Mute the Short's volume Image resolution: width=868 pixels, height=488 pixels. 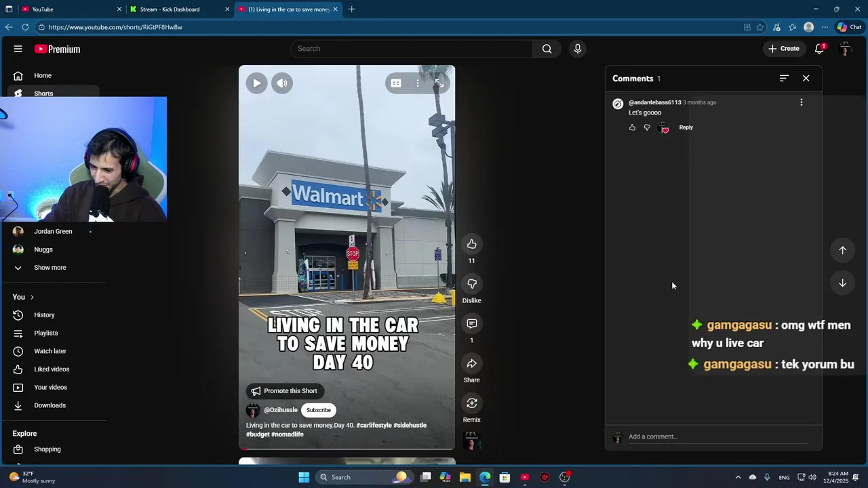[282, 83]
